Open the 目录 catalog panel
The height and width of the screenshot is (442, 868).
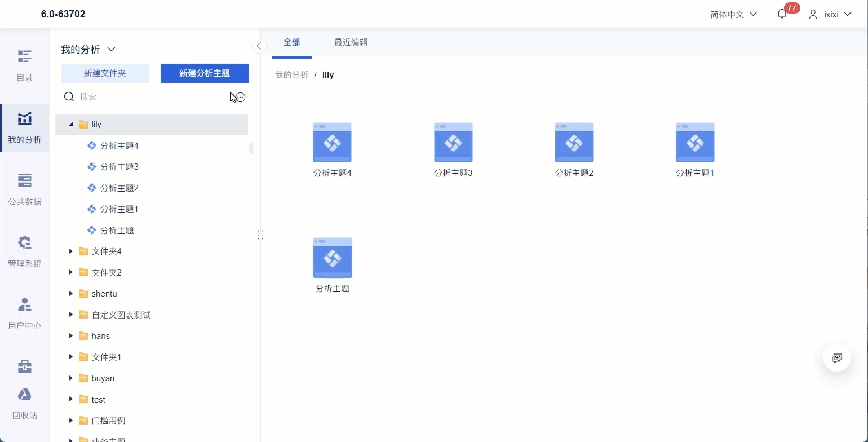pos(24,65)
